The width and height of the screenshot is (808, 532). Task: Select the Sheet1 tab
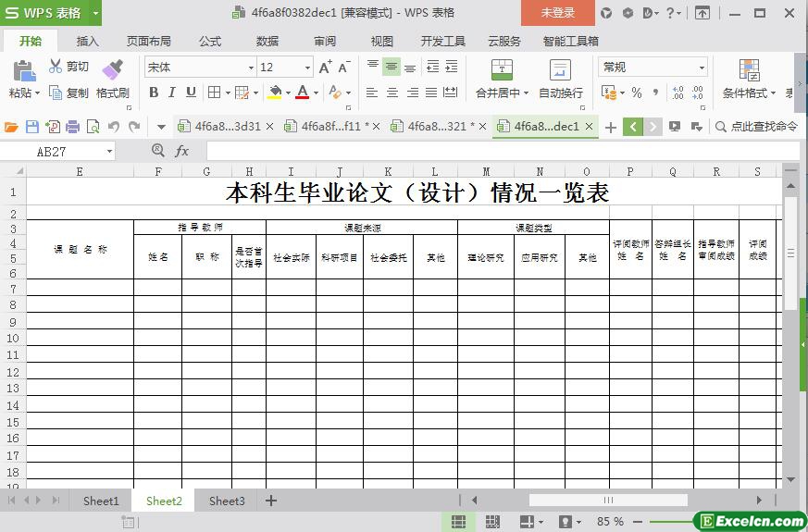(x=101, y=501)
